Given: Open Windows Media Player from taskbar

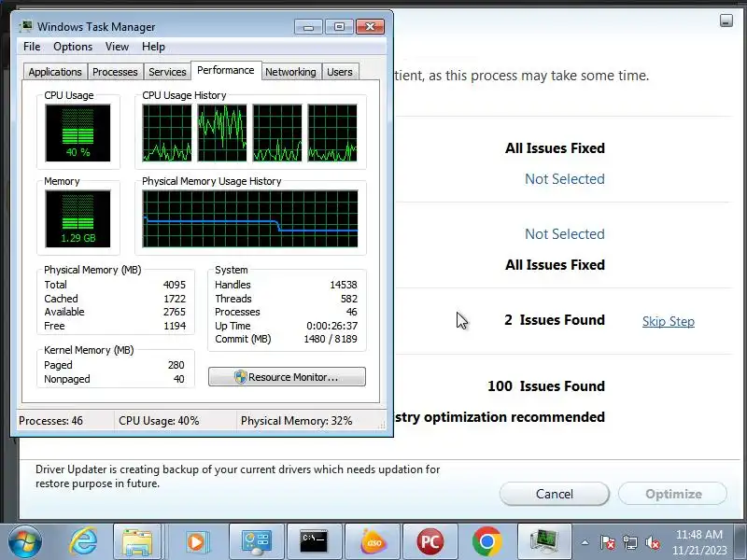Looking at the screenshot, I should click(196, 541).
